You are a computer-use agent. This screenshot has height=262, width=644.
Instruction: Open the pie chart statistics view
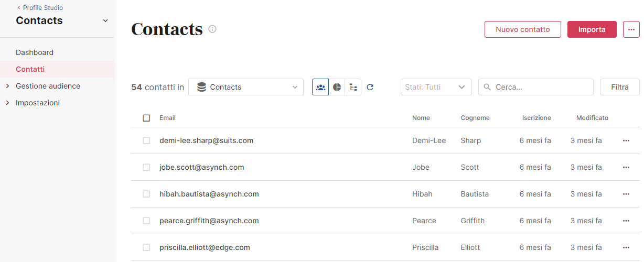pyautogui.click(x=337, y=87)
